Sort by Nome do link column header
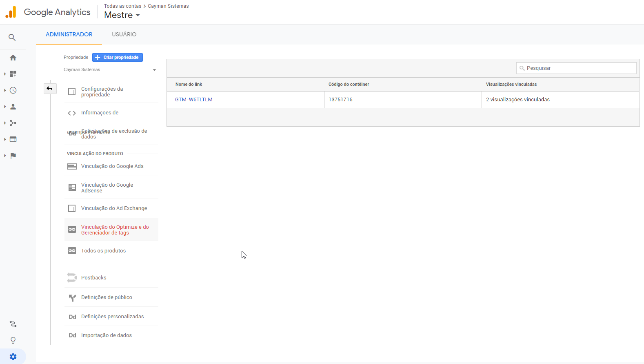644x364 pixels. pos(189,85)
